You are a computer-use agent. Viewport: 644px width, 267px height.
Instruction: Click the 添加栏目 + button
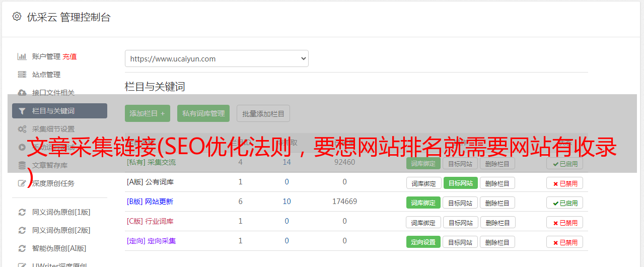coord(148,113)
